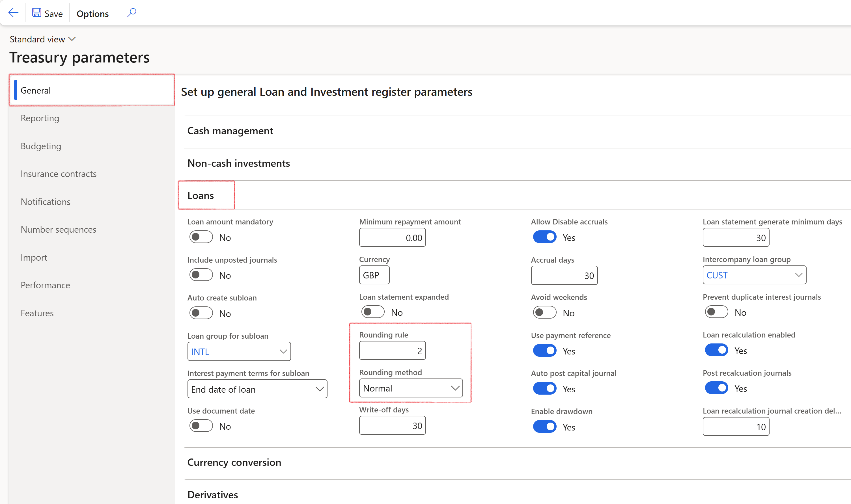Viewport: 851px width, 504px height.
Task: Expand the Derivatives section
Action: point(213,494)
